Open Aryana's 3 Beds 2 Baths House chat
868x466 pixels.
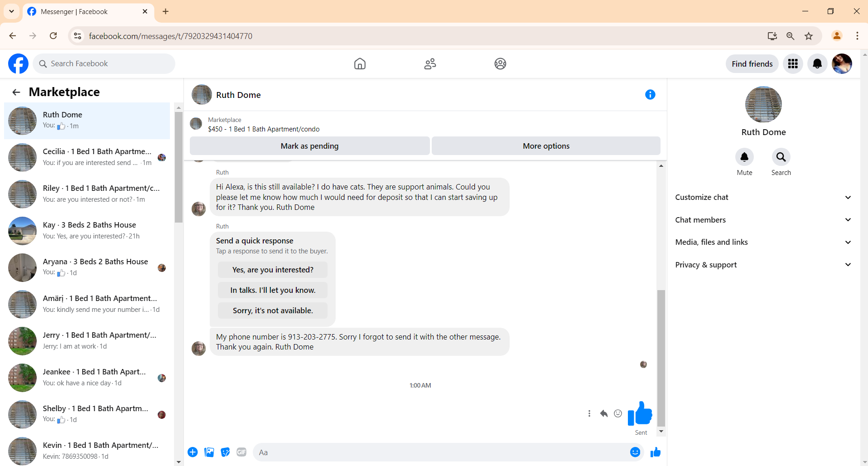(87, 267)
